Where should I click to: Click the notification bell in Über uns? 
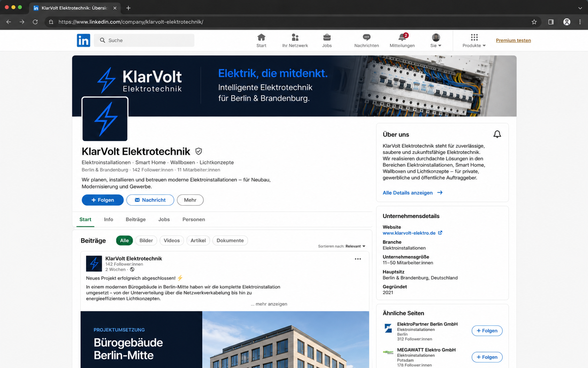(x=497, y=134)
